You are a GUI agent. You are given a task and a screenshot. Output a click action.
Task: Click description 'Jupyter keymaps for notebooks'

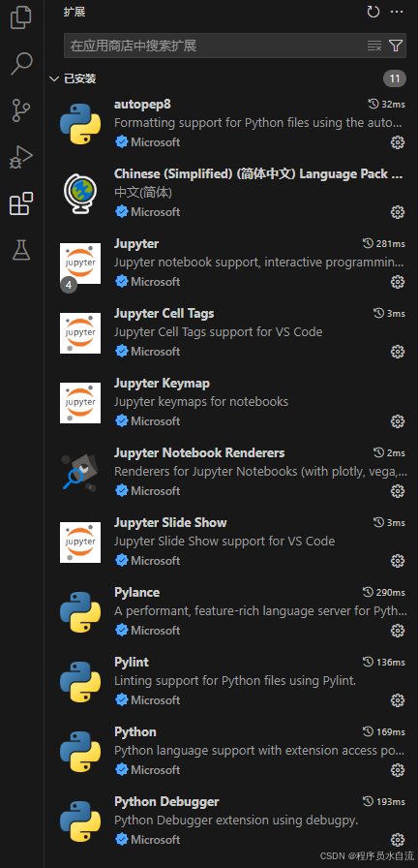[201, 401]
